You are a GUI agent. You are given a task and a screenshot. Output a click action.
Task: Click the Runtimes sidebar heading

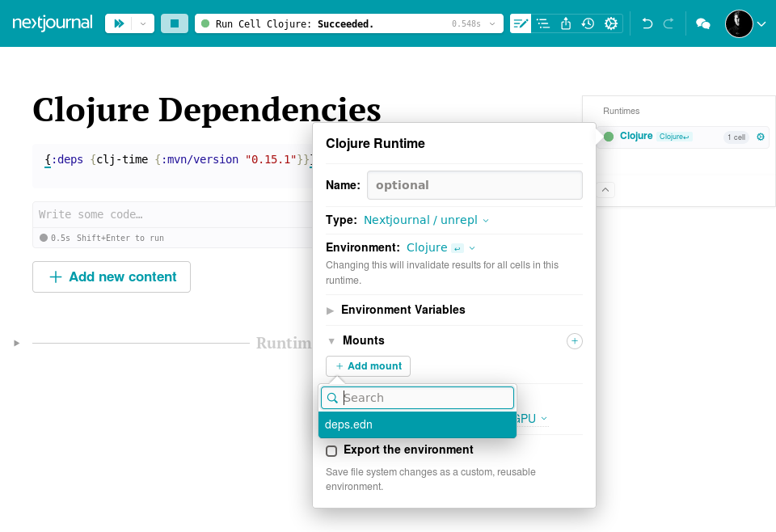point(621,111)
